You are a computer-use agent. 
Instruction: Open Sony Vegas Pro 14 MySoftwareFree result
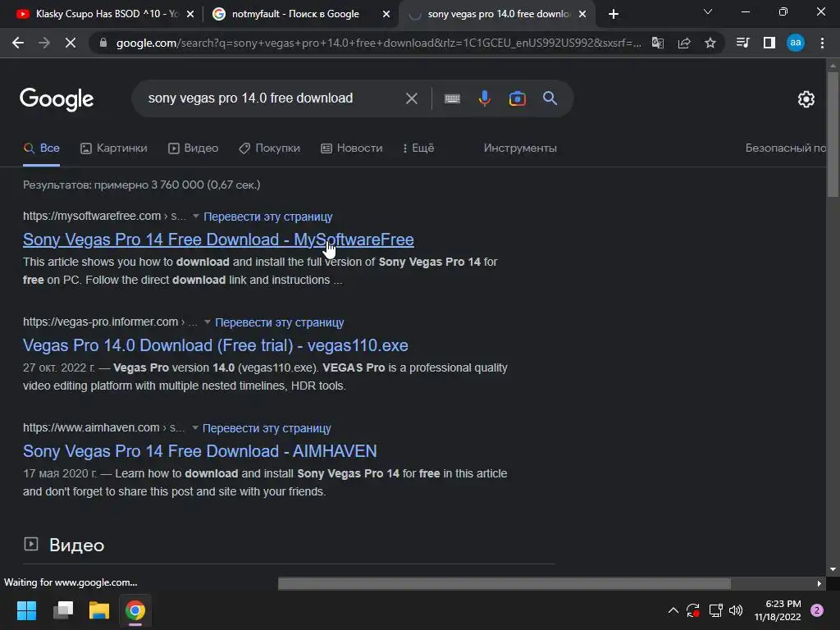pos(218,240)
